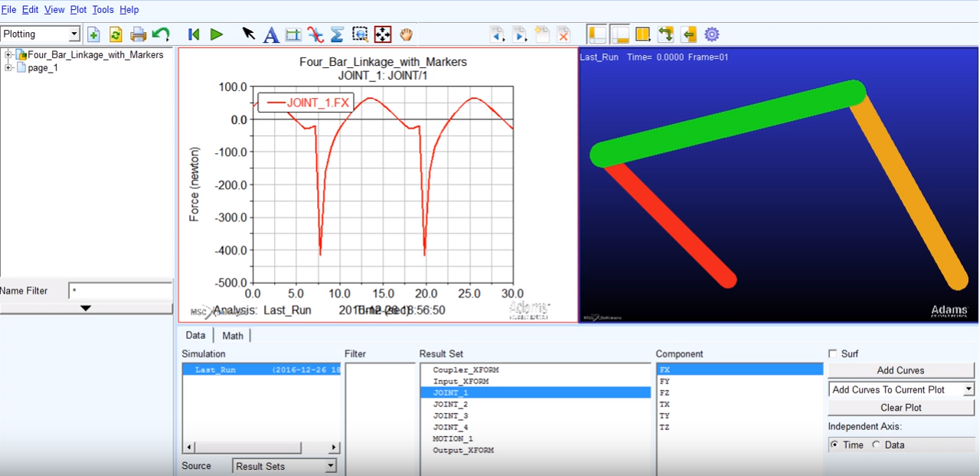The width and height of the screenshot is (980, 476).
Task: Click the new page icon in toolbar
Action: [93, 34]
